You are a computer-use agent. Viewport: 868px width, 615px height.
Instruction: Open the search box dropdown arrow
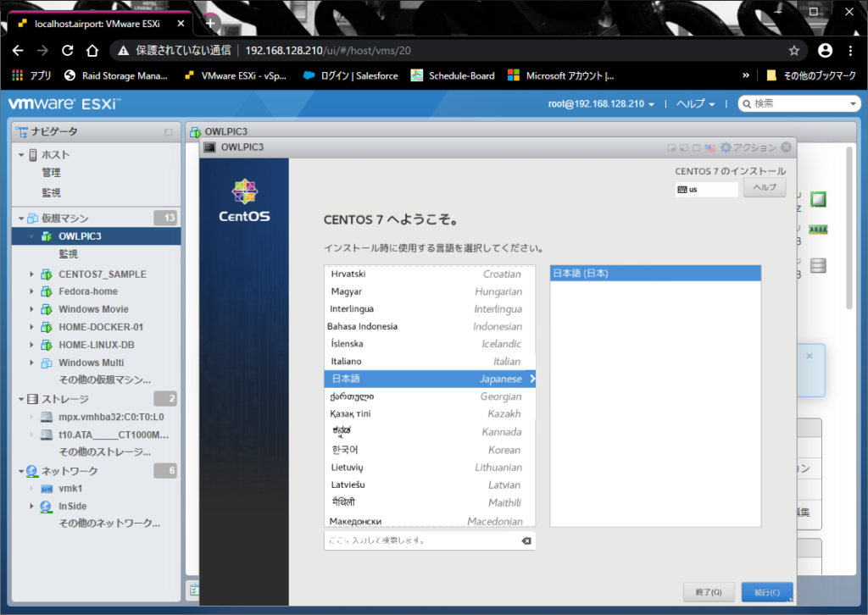pyautogui.click(x=853, y=104)
